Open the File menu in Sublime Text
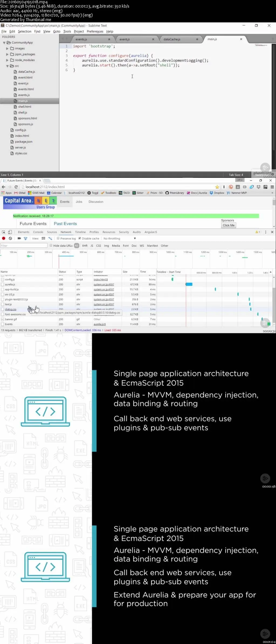The image size is (276, 644). tap(4, 32)
